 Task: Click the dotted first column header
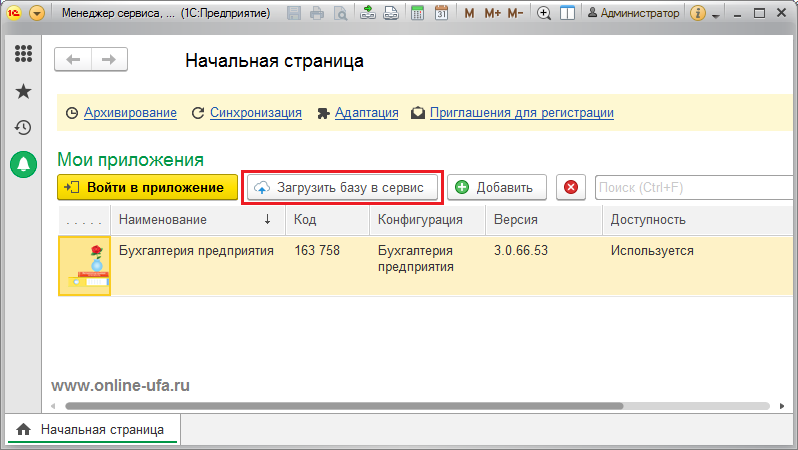click(84, 220)
